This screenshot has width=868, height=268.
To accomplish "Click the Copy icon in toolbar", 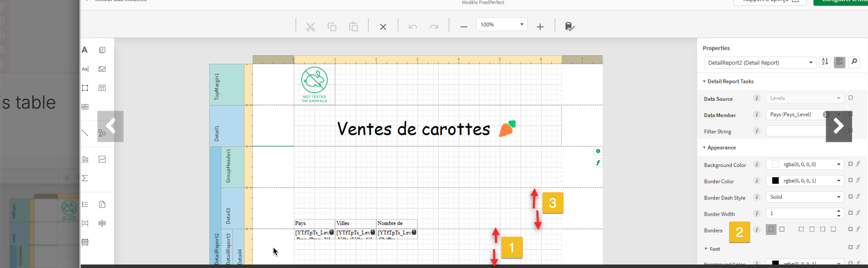I will pos(332,27).
